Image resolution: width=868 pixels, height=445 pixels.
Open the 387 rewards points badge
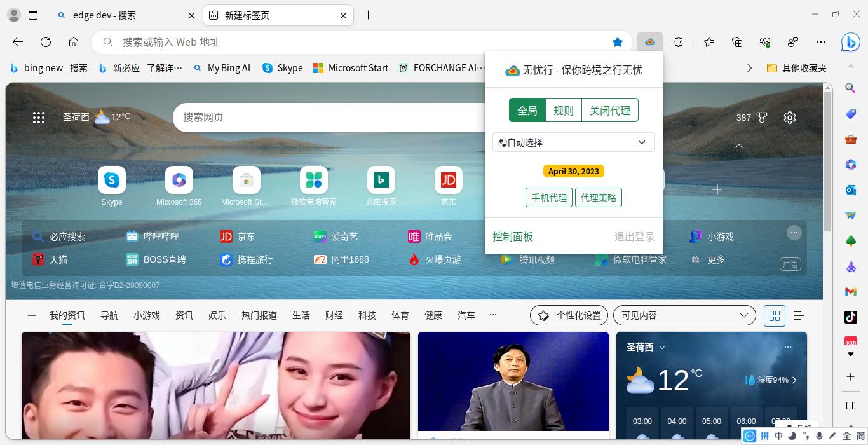click(x=752, y=118)
